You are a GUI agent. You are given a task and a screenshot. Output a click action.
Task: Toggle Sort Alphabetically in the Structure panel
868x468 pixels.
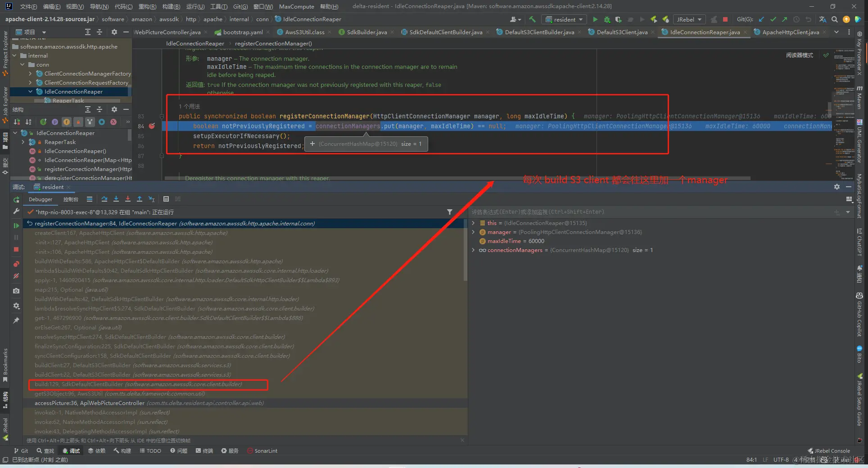(28, 121)
